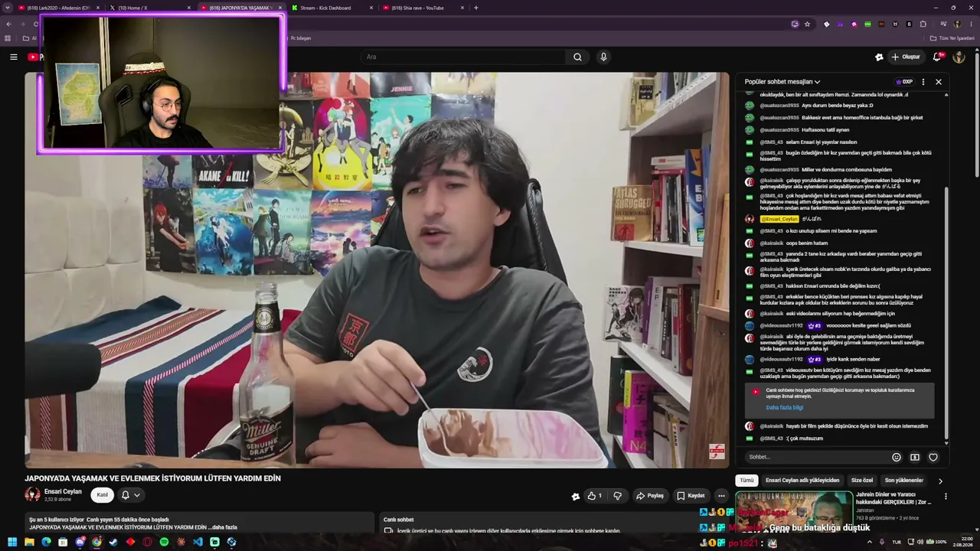The width and height of the screenshot is (980, 551).
Task: Switch to the Lark2020 Afedersin tab
Action: tap(59, 8)
